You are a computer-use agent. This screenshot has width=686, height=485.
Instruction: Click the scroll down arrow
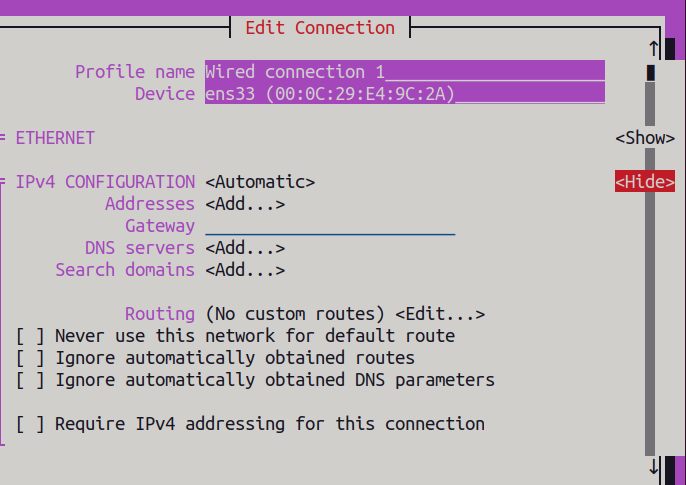click(x=653, y=466)
